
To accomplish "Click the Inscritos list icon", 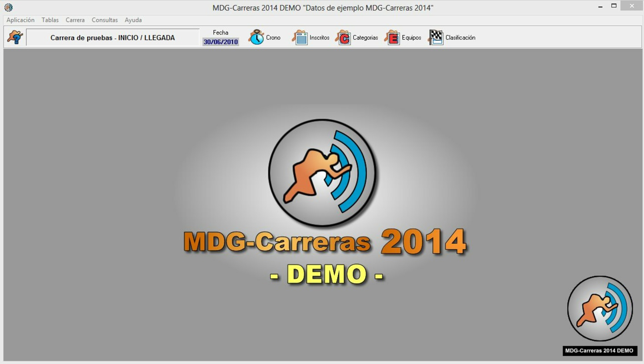I will coord(300,37).
